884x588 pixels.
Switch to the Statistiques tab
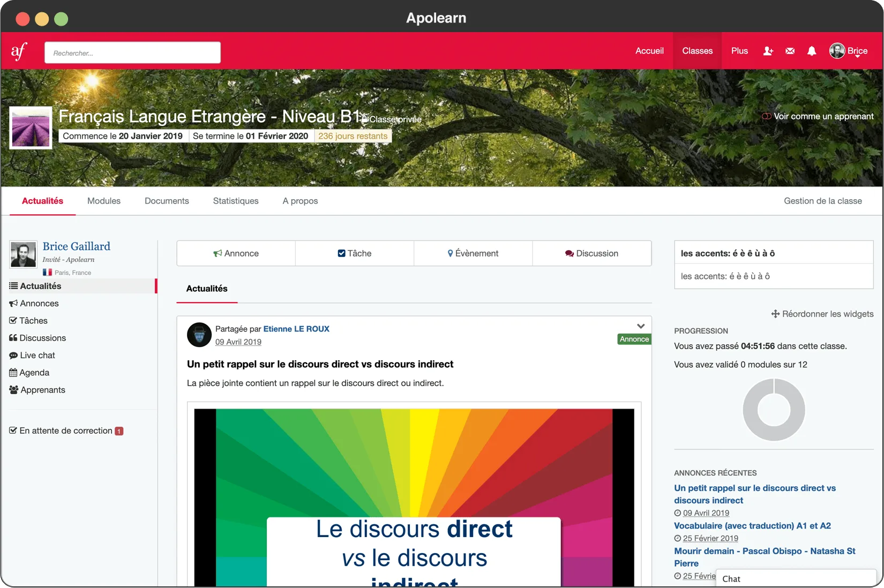(x=236, y=201)
